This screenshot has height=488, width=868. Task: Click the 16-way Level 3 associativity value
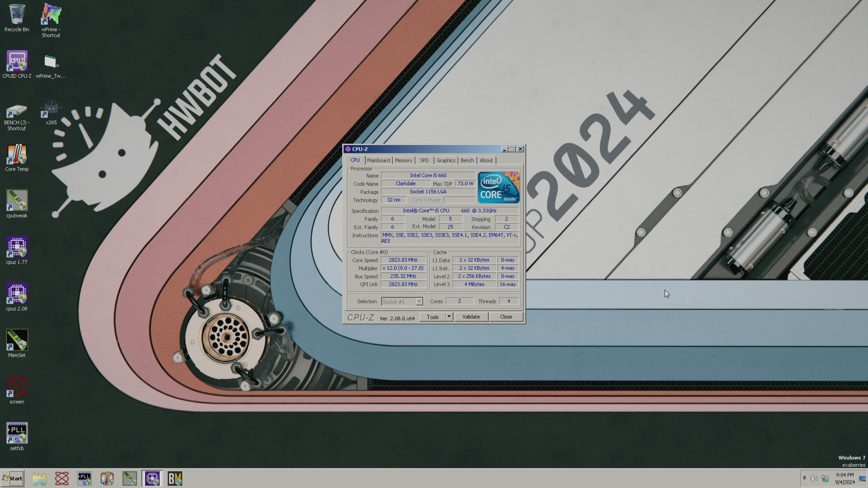pos(508,284)
